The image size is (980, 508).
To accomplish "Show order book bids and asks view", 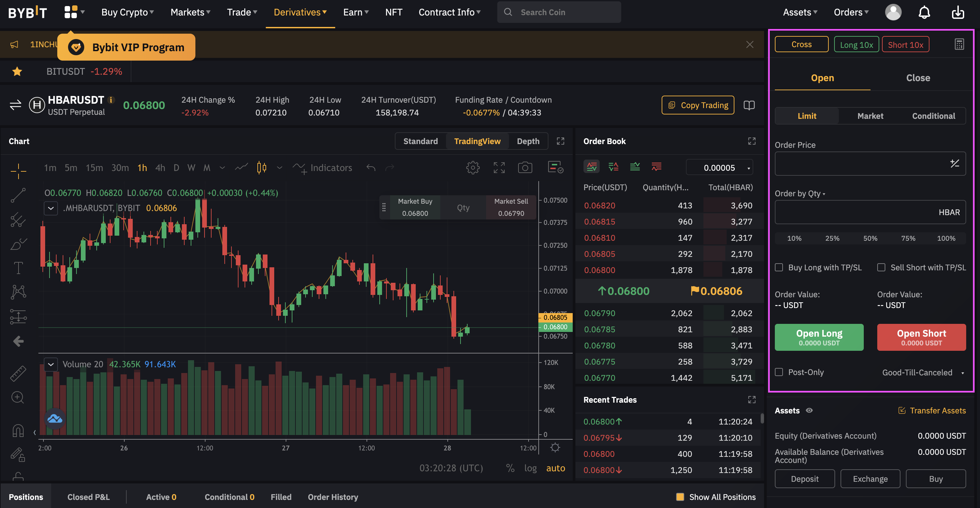I will 592,167.
